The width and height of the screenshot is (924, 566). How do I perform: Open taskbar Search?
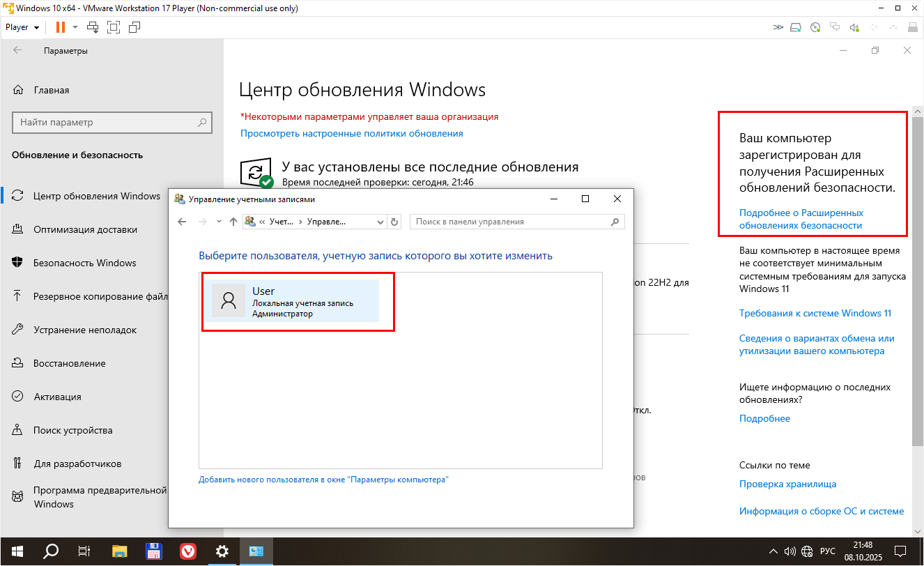click(x=51, y=551)
